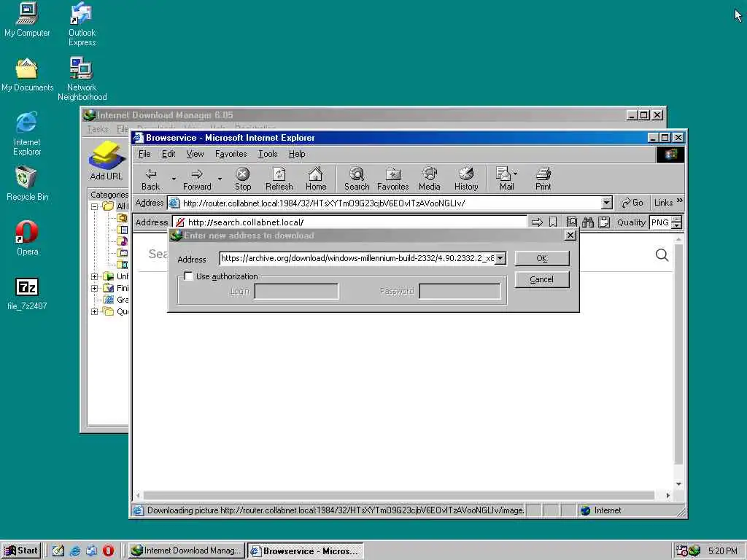Open the download address dropdown in dialog
Screen dimensions: 747x560
point(500,258)
